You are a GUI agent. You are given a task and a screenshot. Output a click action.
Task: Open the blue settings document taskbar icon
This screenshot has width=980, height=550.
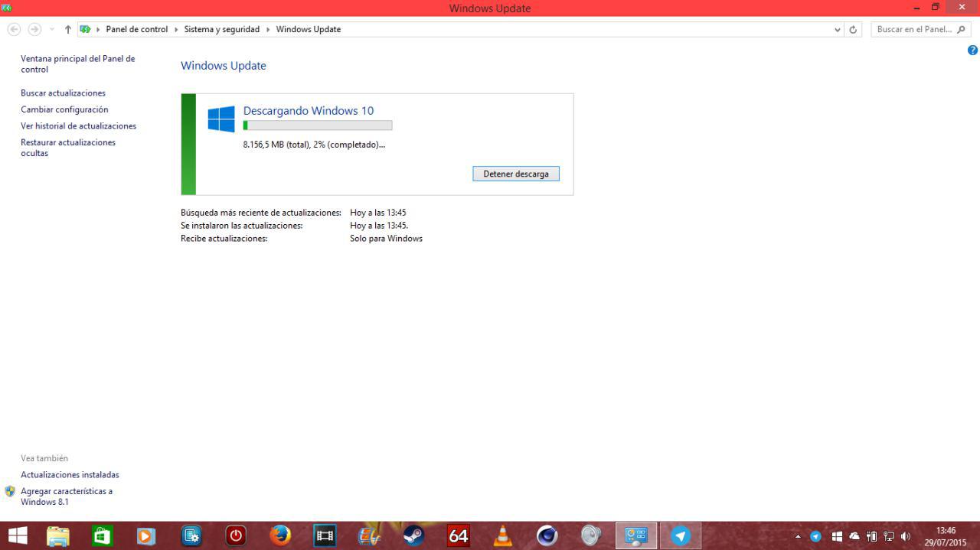[x=191, y=535]
